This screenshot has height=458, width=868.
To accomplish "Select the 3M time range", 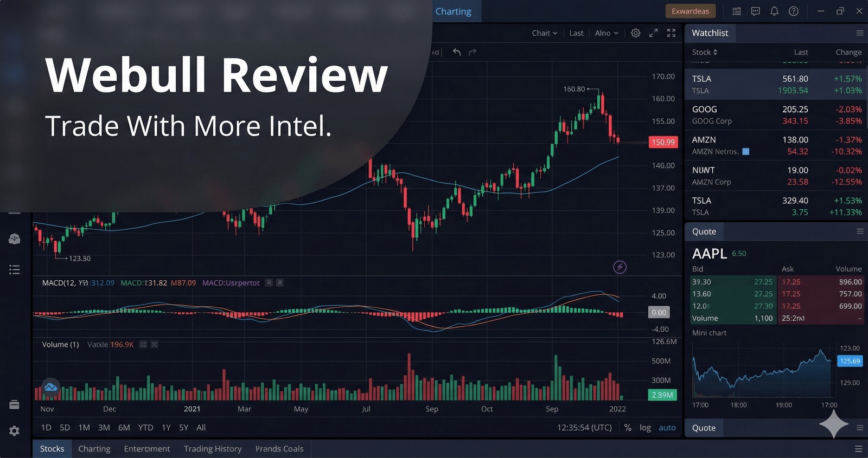I will (104, 428).
